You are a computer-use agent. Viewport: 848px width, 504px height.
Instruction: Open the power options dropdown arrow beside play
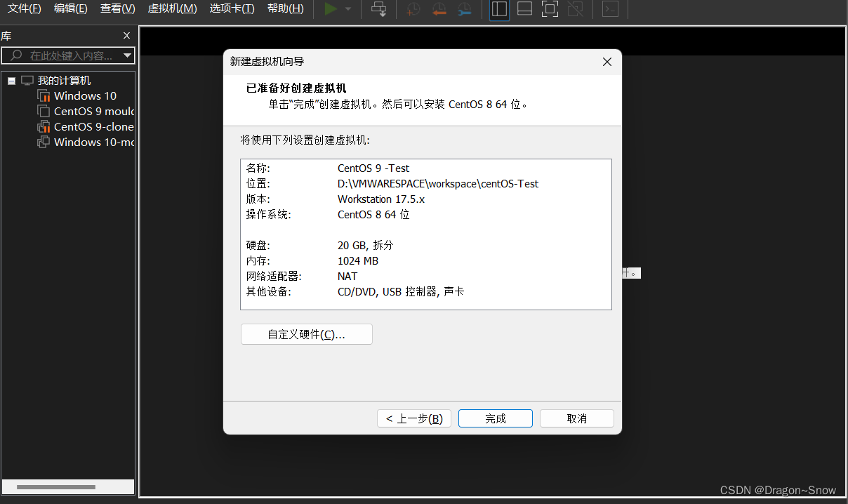(x=348, y=9)
